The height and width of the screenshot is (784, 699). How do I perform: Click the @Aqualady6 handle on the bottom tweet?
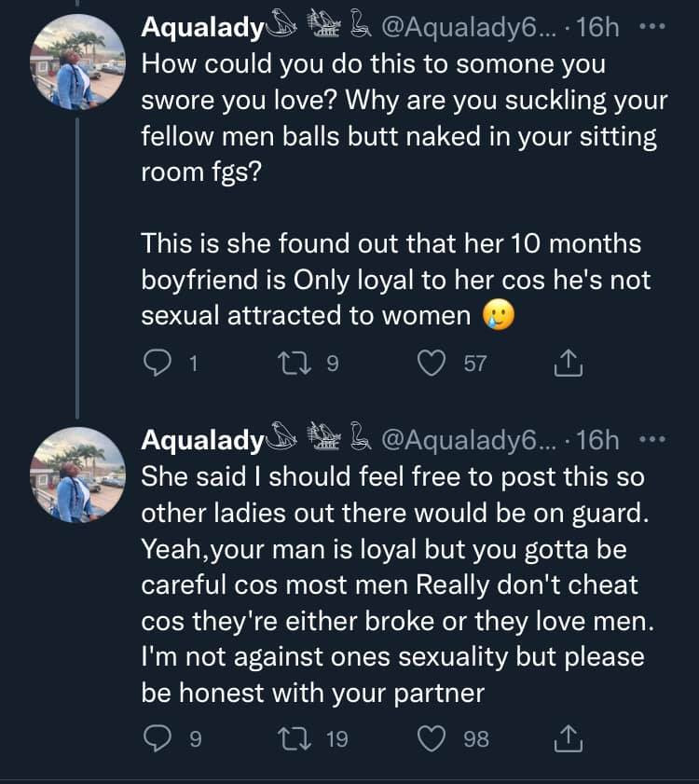tap(468, 440)
